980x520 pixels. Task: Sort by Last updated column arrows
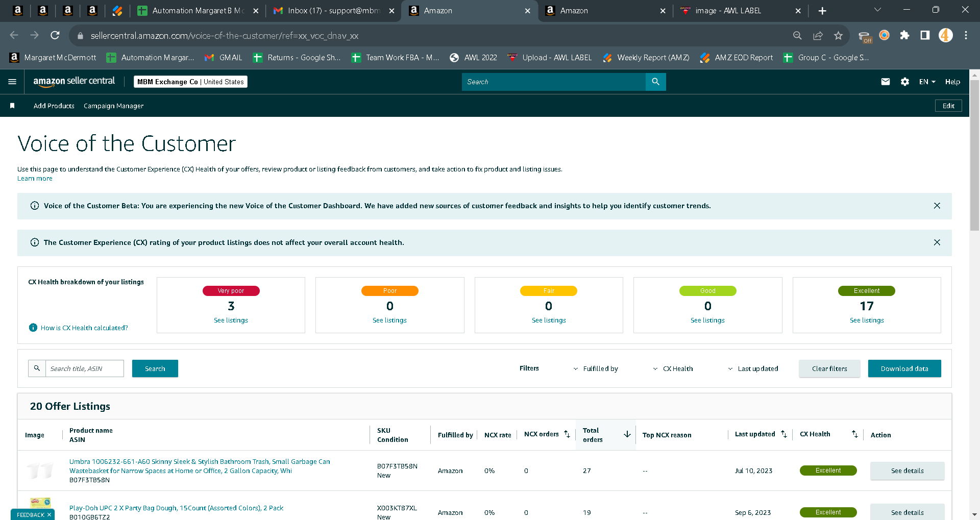coord(784,434)
